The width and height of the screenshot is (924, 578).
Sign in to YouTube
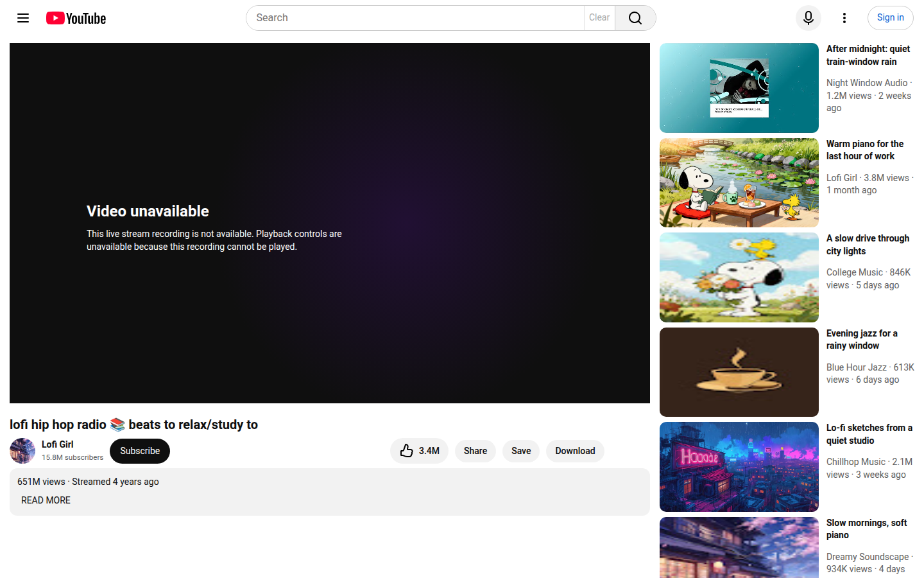(x=891, y=18)
